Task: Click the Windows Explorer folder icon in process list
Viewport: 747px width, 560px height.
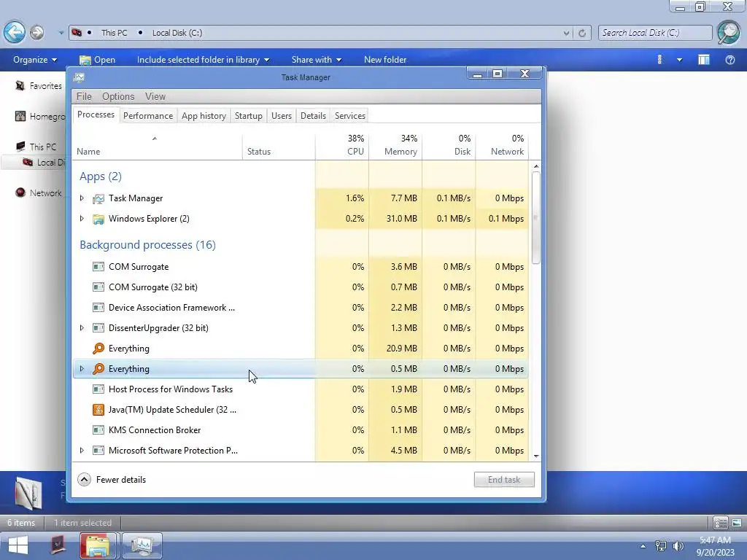Action: [x=98, y=219]
